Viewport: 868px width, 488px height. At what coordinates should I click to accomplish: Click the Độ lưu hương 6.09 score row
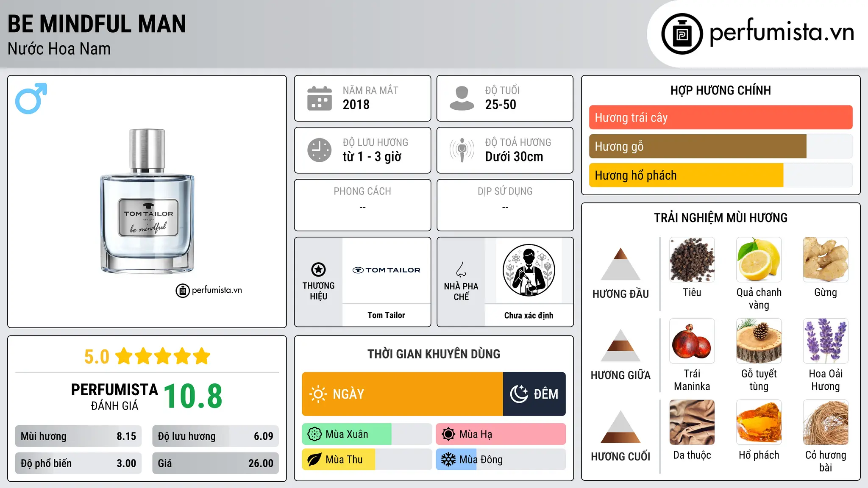click(x=215, y=436)
